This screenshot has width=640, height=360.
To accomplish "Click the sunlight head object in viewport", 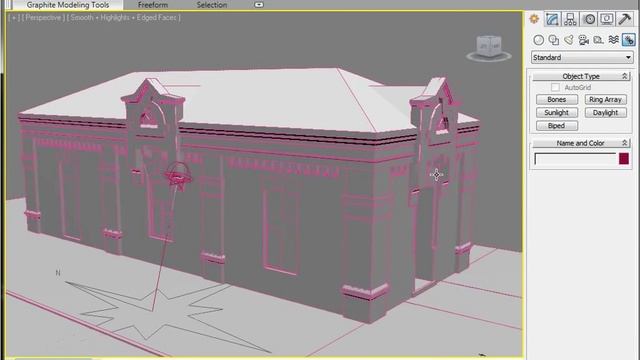I will pos(178,176).
